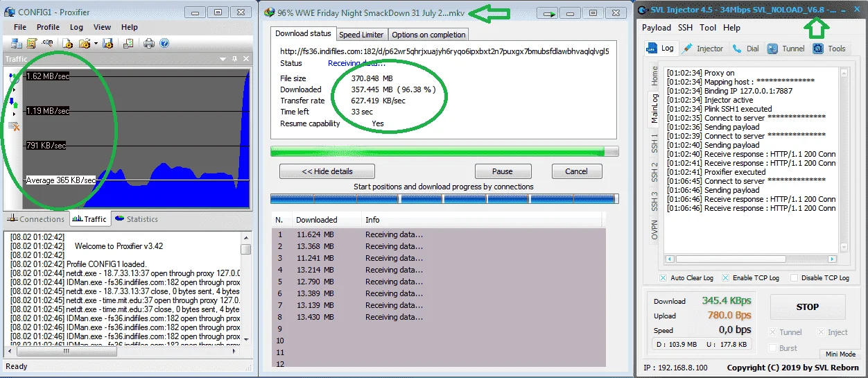Open the Options on completion tab
Viewport: 868px width, 378px height.
[x=428, y=35]
